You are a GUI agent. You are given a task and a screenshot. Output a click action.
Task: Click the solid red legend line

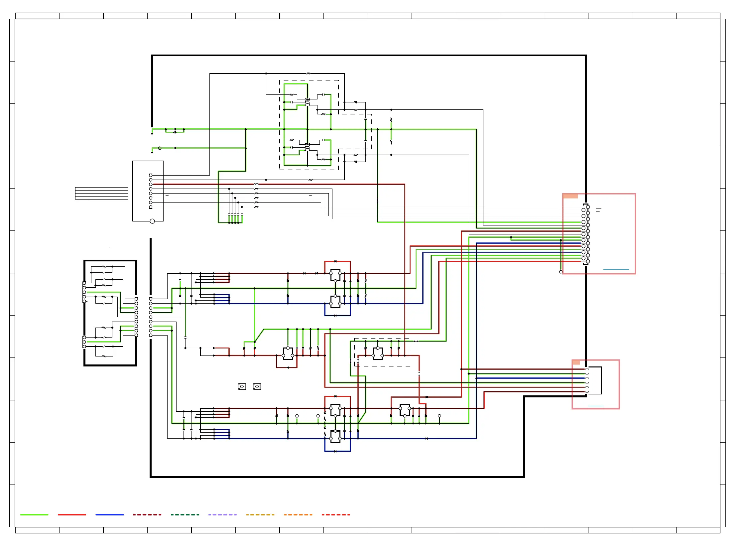pyautogui.click(x=72, y=514)
